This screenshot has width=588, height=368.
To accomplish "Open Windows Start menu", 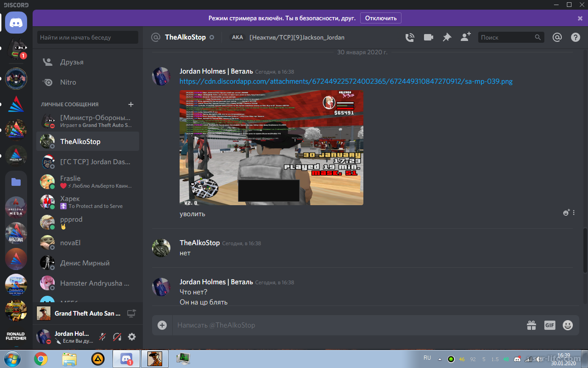I will 12,359.
